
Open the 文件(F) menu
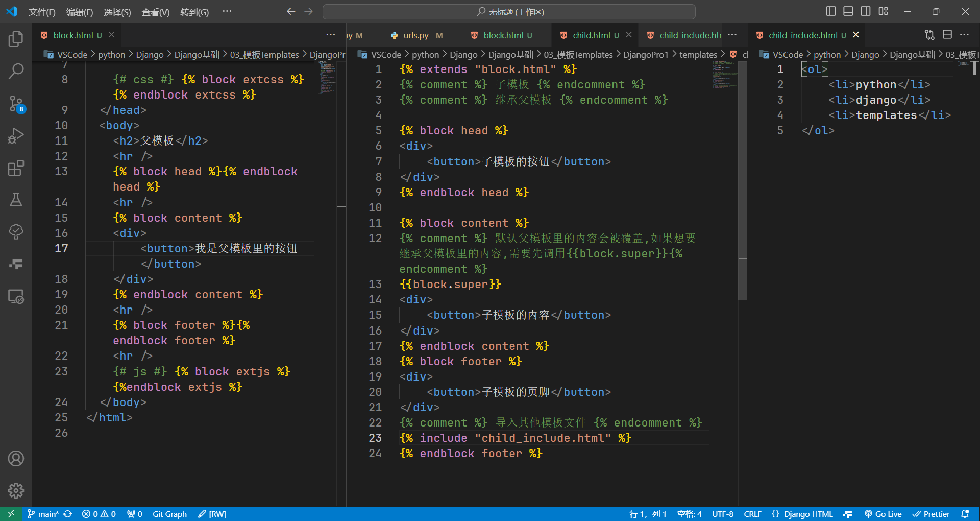coord(41,12)
